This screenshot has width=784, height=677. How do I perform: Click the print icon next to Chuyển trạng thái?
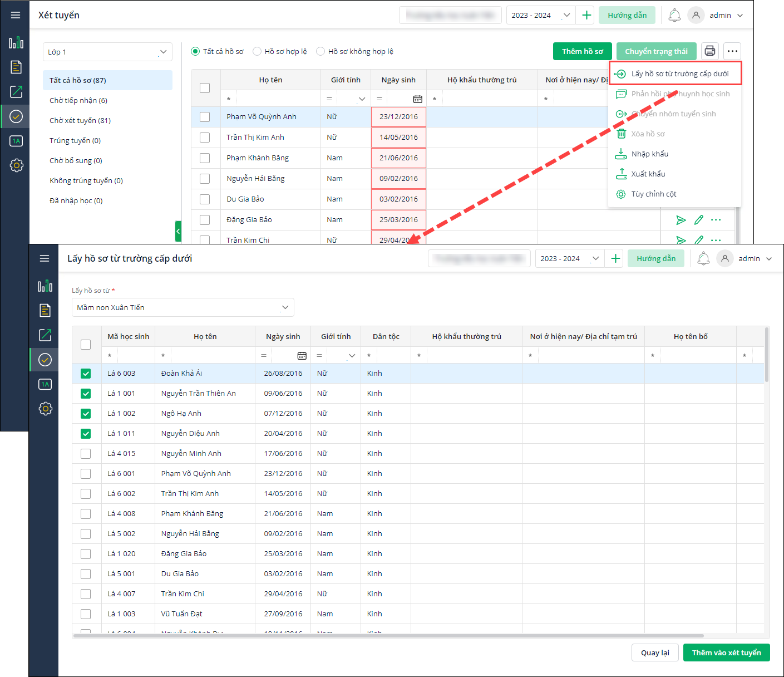click(x=710, y=51)
